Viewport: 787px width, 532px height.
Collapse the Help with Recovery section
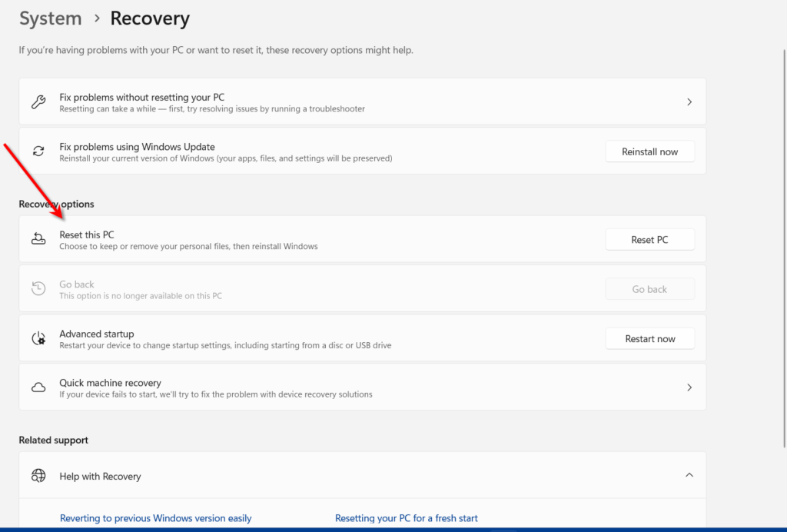[689, 476]
